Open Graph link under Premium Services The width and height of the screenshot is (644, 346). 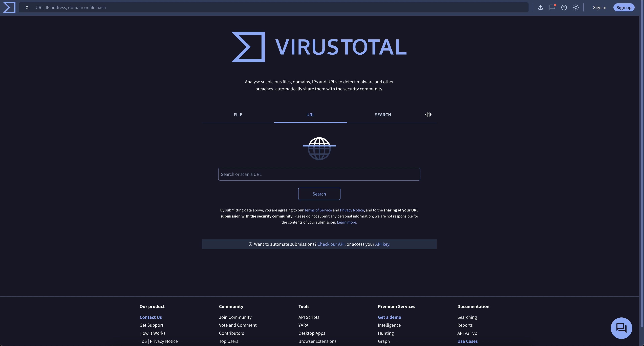click(384, 341)
